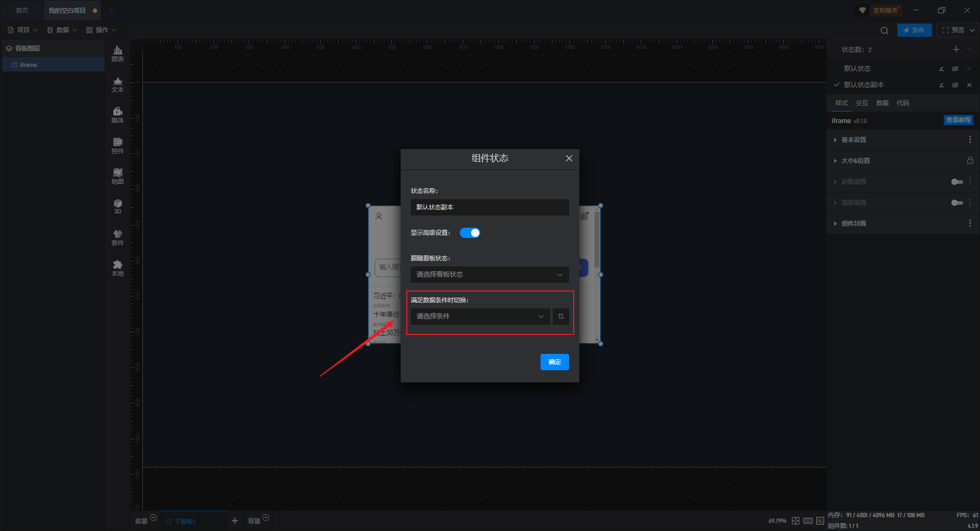
Task: Toggle the 显示高级设置 switch
Action: coord(470,233)
